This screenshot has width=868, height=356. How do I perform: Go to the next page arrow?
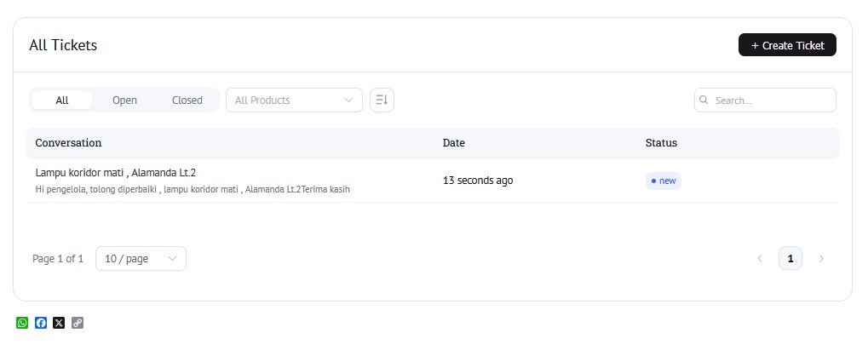(821, 259)
